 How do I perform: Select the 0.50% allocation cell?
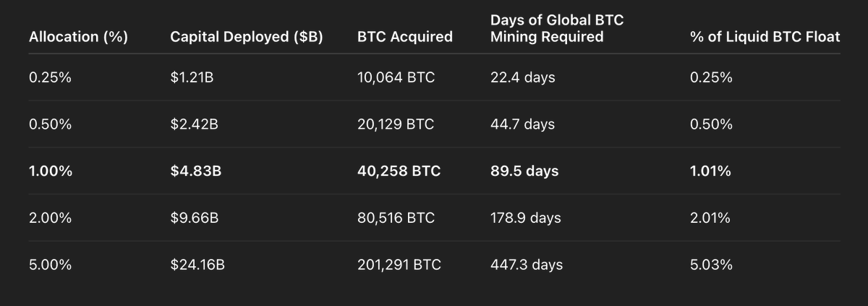[50, 124]
